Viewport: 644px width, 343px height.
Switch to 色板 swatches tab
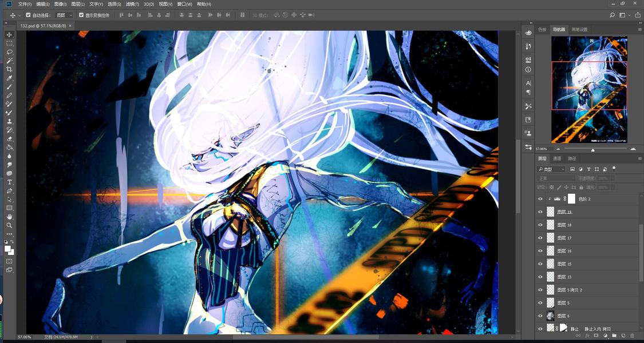[x=543, y=30]
